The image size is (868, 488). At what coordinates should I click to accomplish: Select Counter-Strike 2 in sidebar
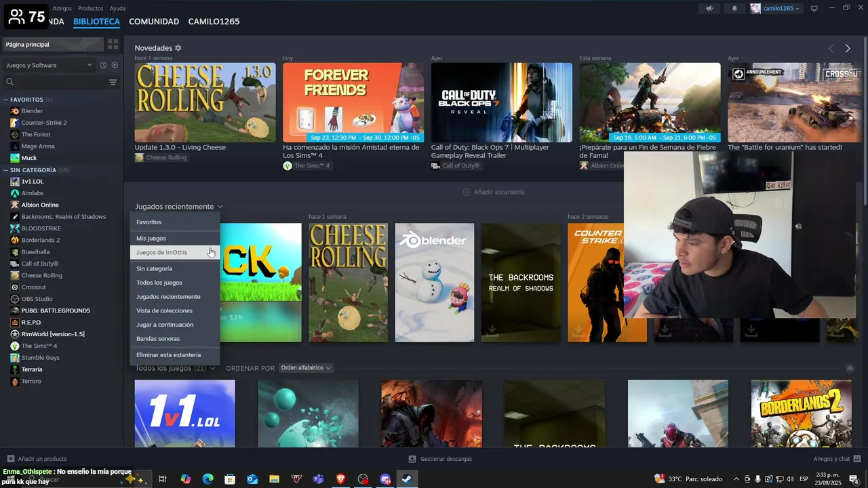(44, 123)
